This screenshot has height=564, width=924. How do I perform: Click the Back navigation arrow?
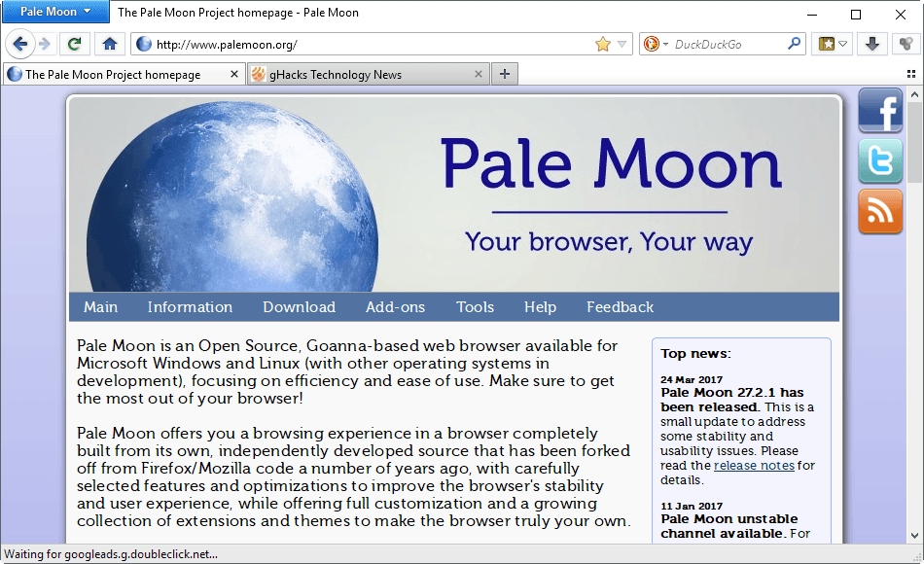20,44
